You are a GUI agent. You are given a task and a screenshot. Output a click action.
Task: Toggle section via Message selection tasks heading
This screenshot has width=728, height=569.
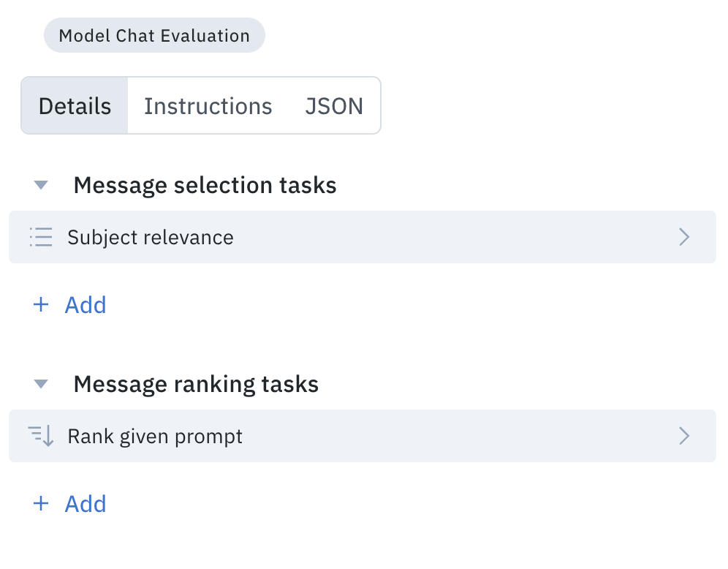pos(205,185)
